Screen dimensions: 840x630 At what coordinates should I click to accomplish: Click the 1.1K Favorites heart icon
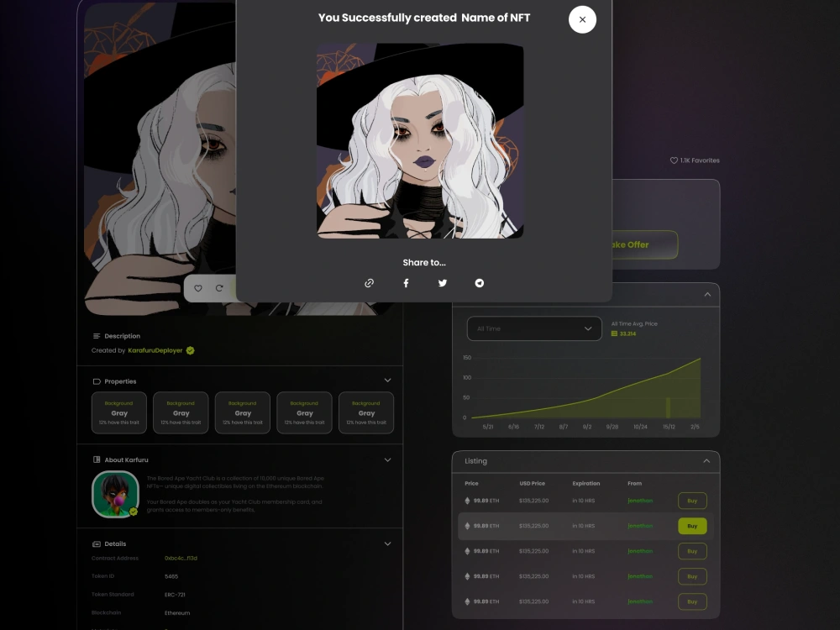coord(674,160)
